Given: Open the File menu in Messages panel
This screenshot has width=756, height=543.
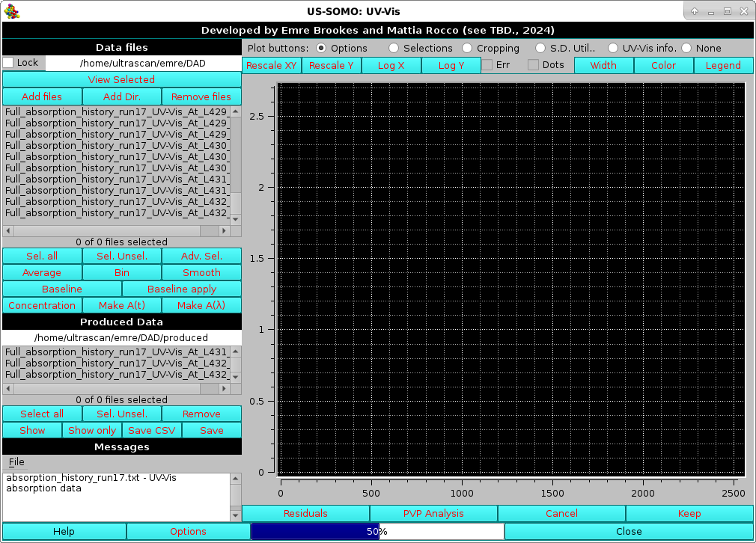Looking at the screenshot, I should tap(15, 462).
